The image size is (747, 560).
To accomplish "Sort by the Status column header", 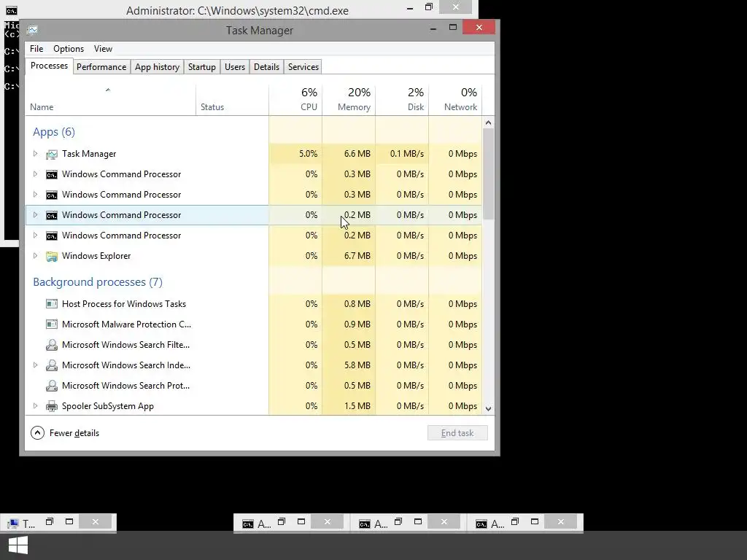I will 232,100.
